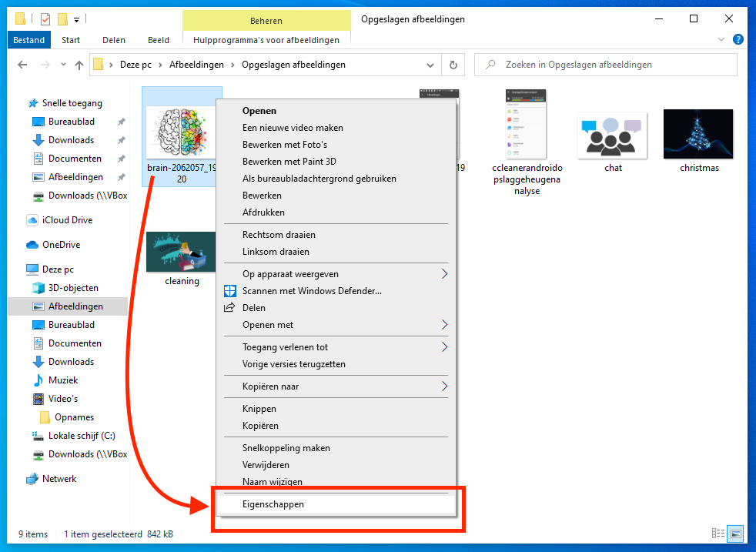Switch to large thumbnails view icon
The width and height of the screenshot is (756, 552).
(736, 534)
